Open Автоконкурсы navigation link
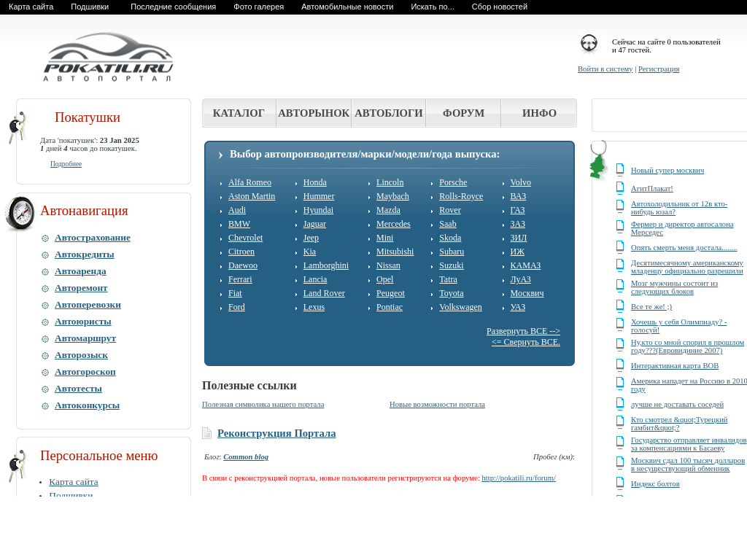This screenshot has height=560, width=747. tap(87, 405)
